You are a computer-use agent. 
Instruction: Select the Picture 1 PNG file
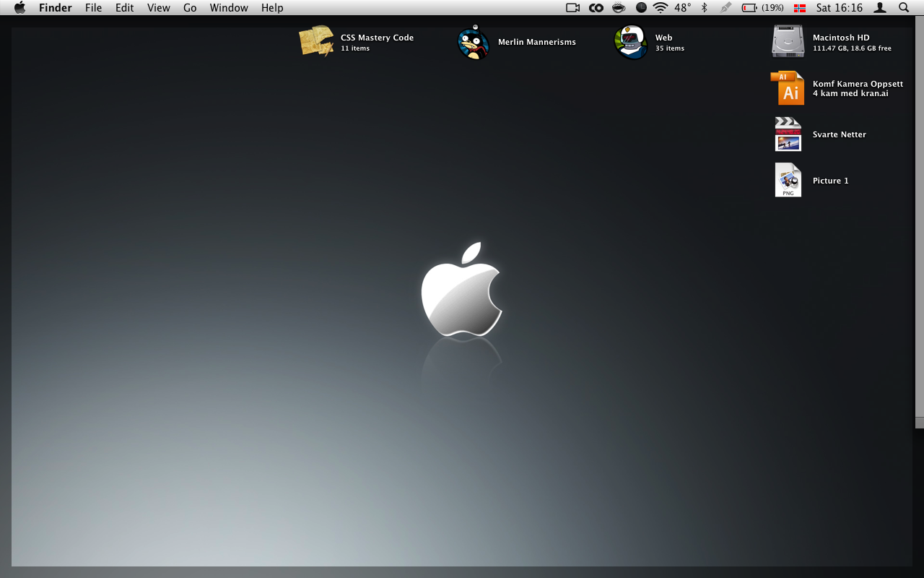click(x=788, y=181)
